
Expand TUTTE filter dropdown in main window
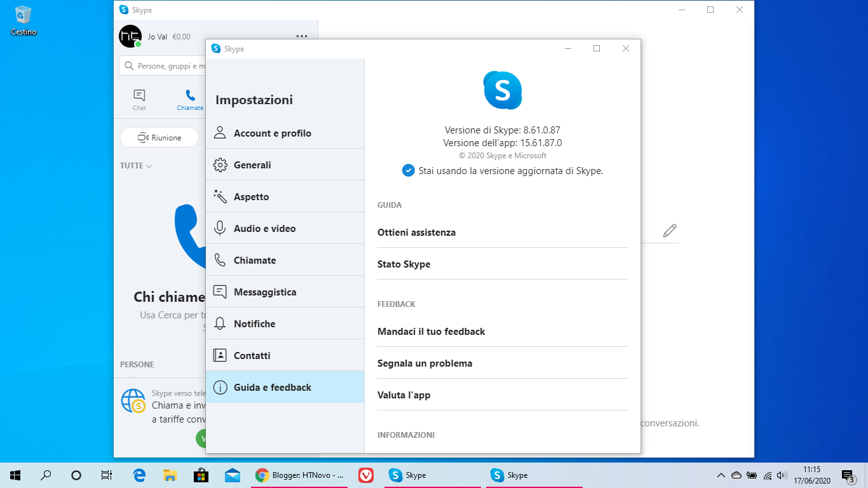click(136, 166)
